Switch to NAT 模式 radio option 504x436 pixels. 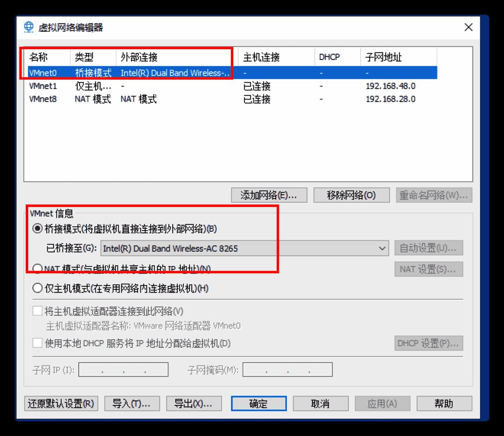[37, 268]
